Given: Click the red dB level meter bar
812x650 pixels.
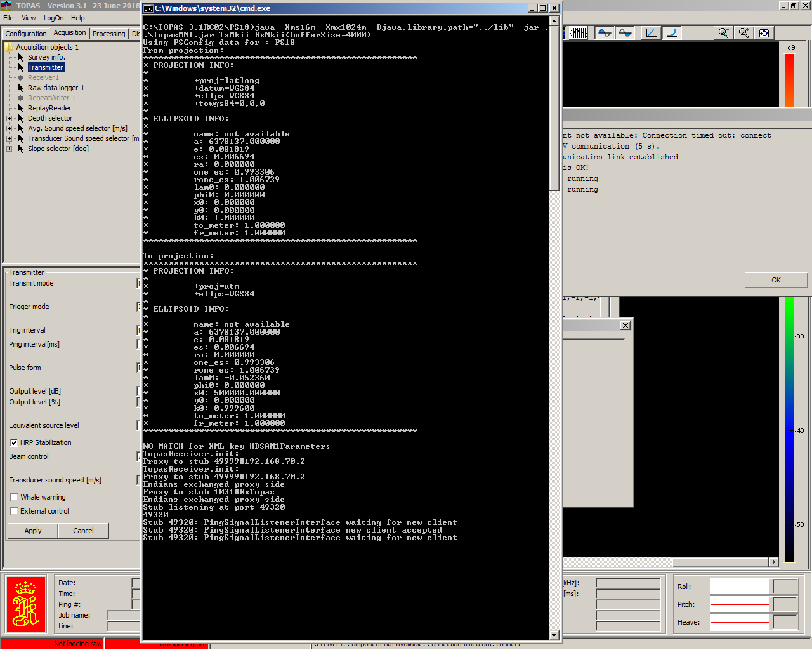Looking at the screenshot, I should click(790, 80).
